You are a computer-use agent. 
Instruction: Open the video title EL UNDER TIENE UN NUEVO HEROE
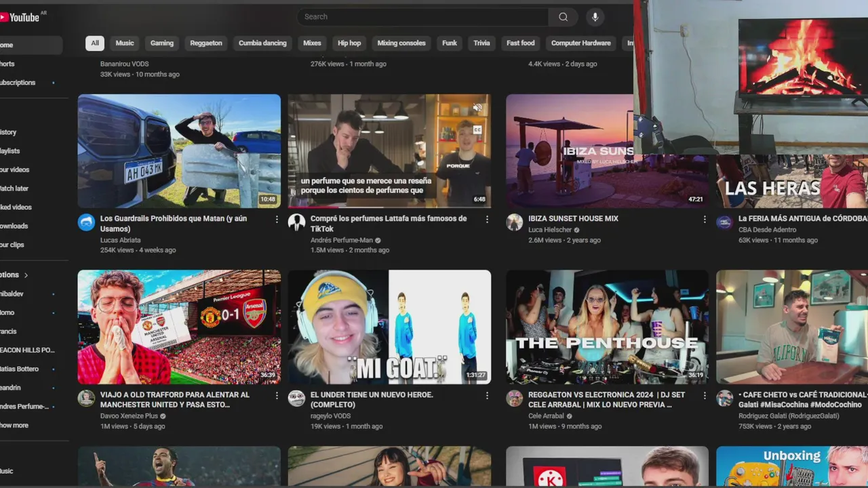click(x=372, y=399)
